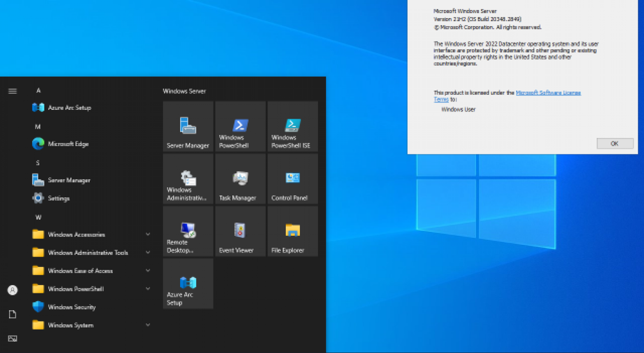The image size is (644, 353).
Task: Expand the Windows Accessories folder chevron
Action: [x=148, y=235]
